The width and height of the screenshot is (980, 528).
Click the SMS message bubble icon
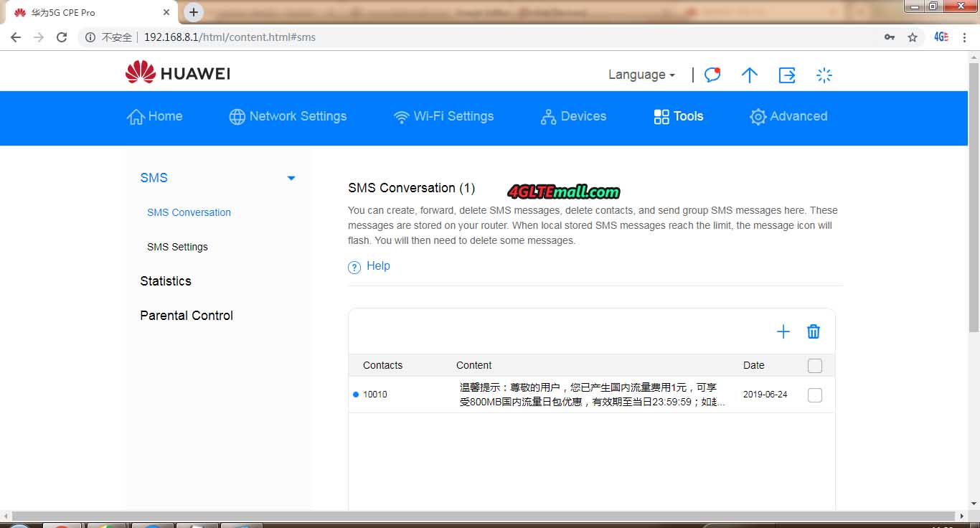tap(712, 75)
